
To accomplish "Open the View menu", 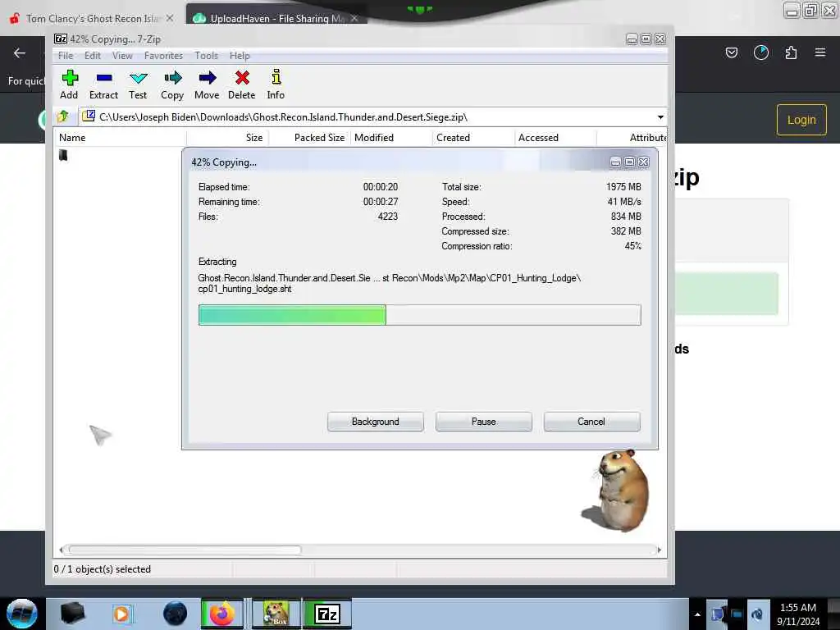I will [x=122, y=56].
